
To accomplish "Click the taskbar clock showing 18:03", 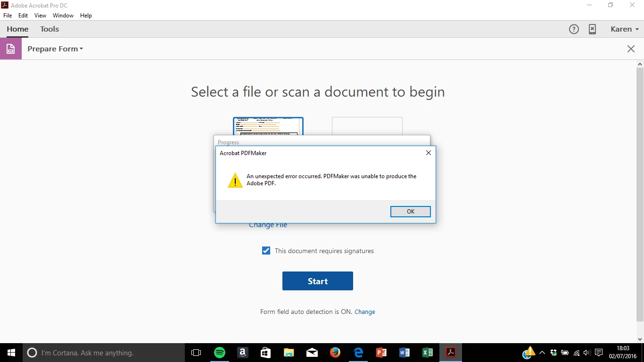I will [623, 353].
